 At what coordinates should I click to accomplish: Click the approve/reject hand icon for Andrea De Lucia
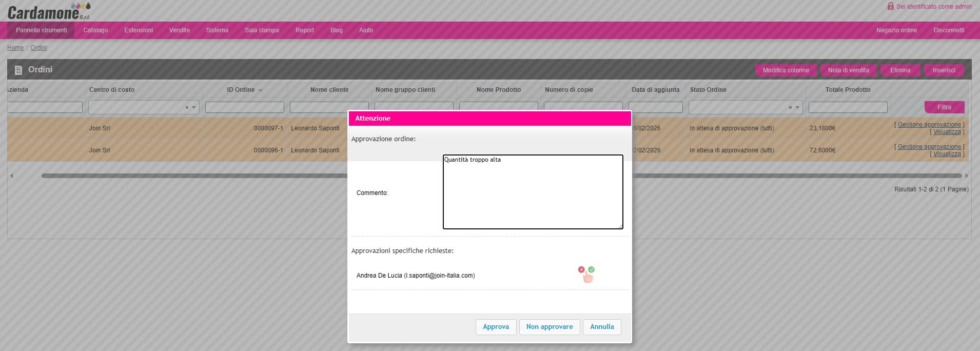[586, 275]
